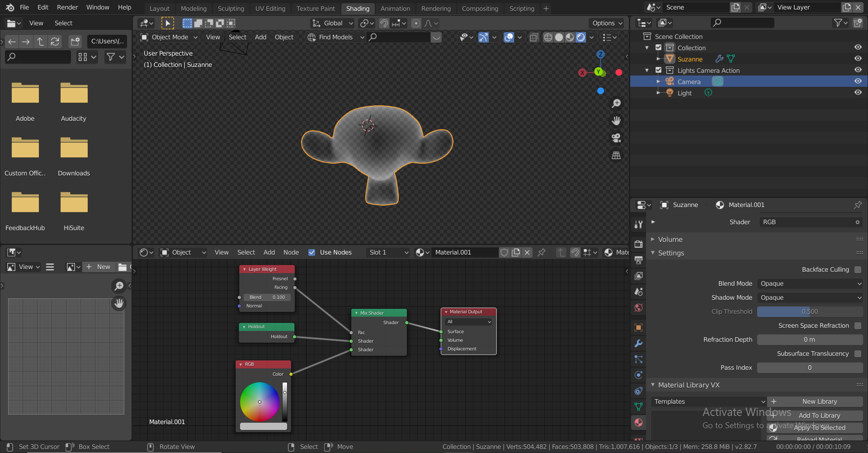Click the viewport pan hand gizmo
This screenshot has width=868, height=453.
pos(616,121)
